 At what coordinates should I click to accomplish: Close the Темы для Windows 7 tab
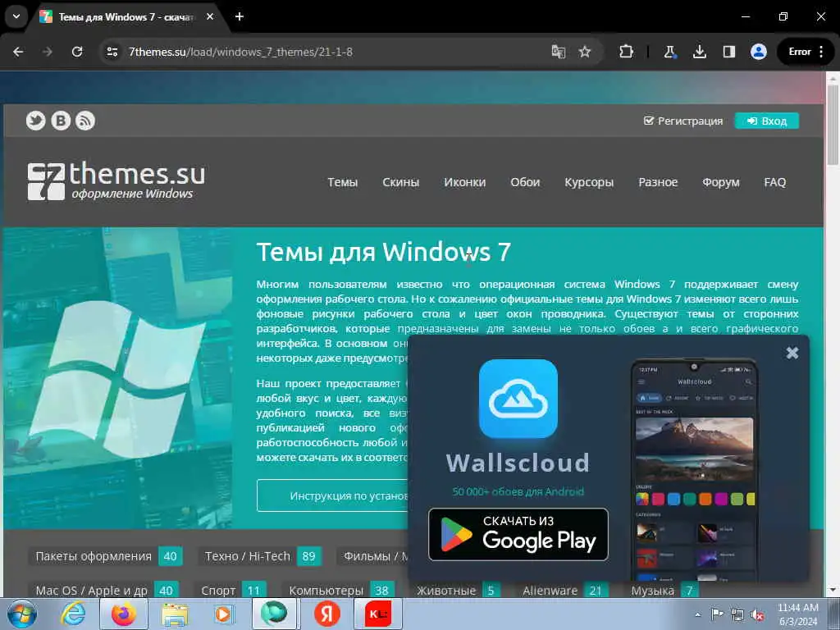coord(210,16)
